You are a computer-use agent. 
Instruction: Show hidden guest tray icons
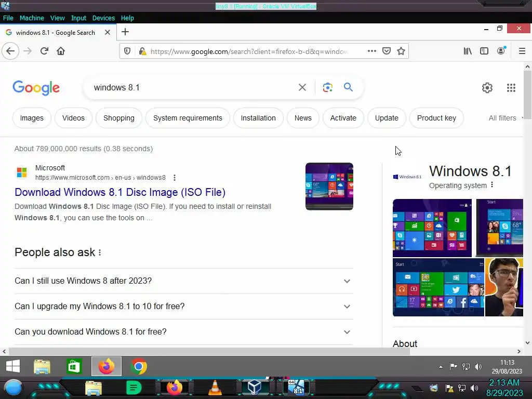point(441,367)
